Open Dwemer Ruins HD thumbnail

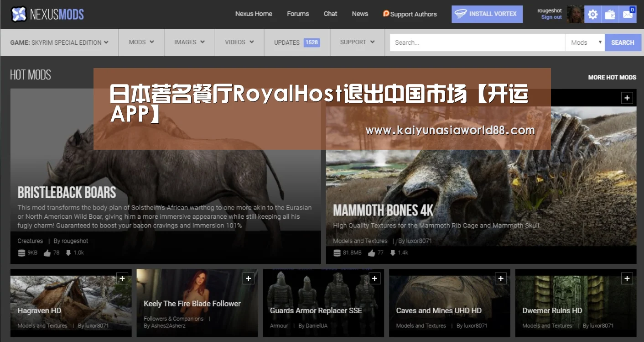click(x=576, y=303)
